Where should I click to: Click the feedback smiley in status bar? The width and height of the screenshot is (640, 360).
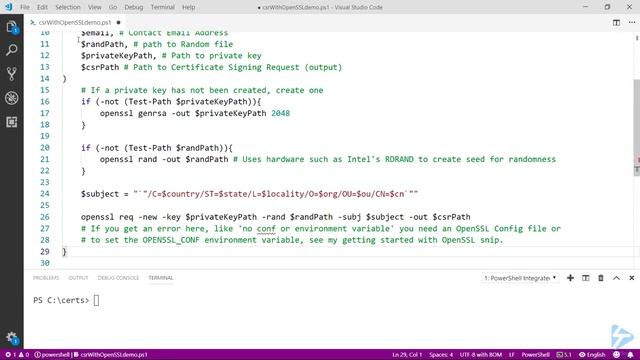(x=616, y=355)
